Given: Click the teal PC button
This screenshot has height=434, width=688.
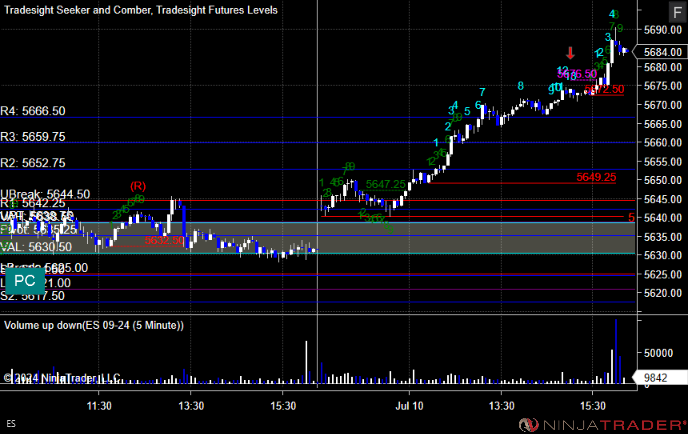Looking at the screenshot, I should 25,281.
